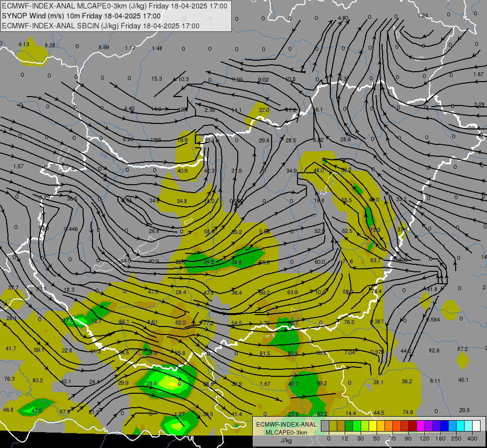This screenshot has width=487, height=448.
Task: Click the map value 7.04
Action: point(349,352)
